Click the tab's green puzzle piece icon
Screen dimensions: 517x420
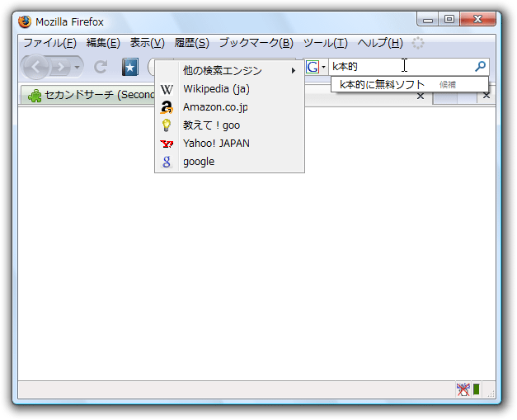tap(35, 96)
